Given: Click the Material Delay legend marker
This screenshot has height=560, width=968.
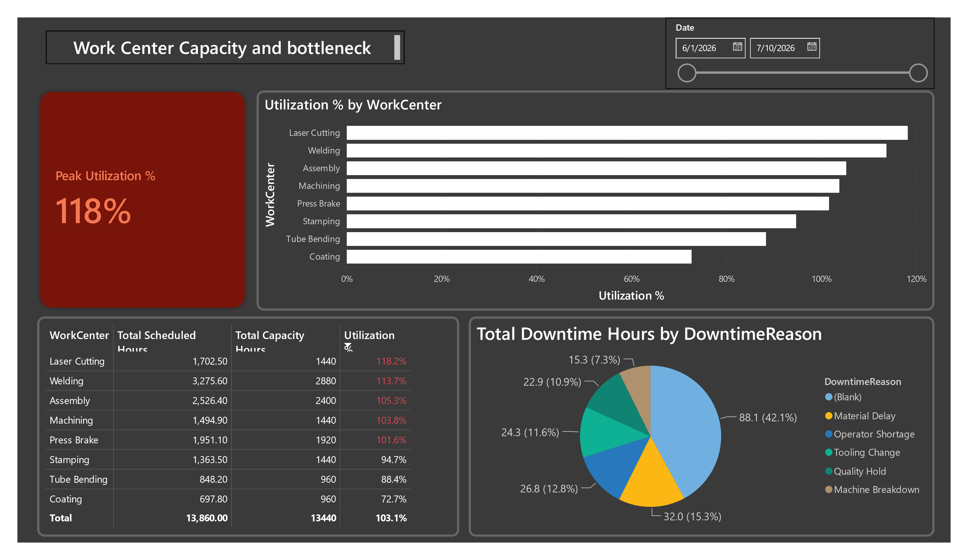Looking at the screenshot, I should [x=829, y=416].
